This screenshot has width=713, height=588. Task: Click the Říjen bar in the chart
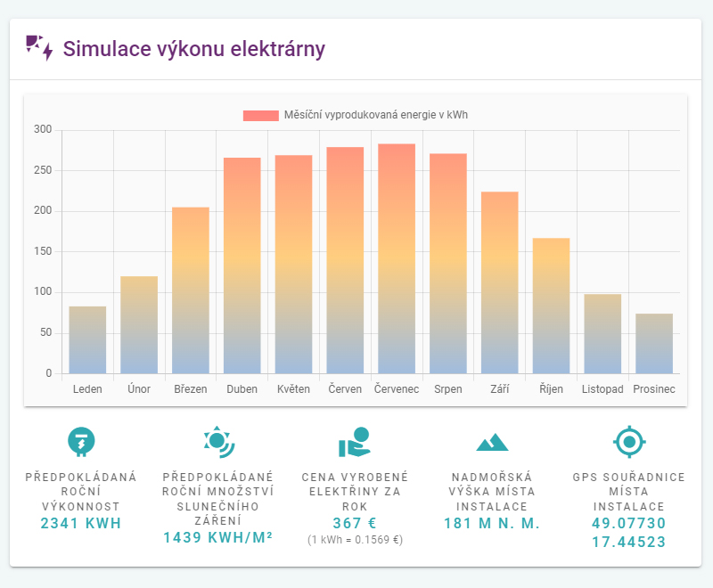click(x=552, y=306)
